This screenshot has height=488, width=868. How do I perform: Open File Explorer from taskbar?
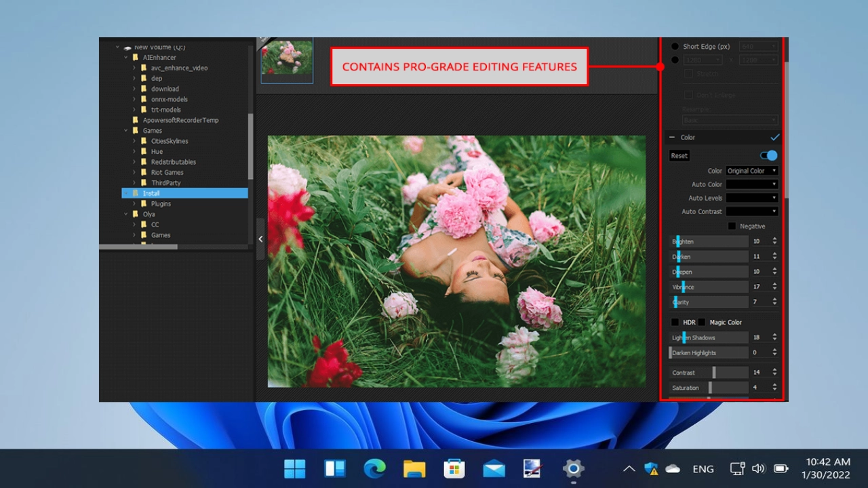click(x=414, y=468)
